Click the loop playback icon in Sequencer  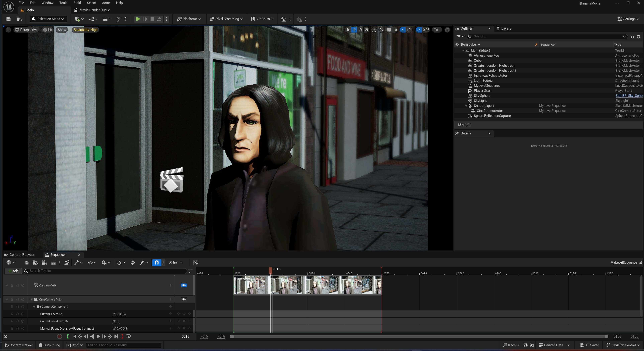[128, 336]
